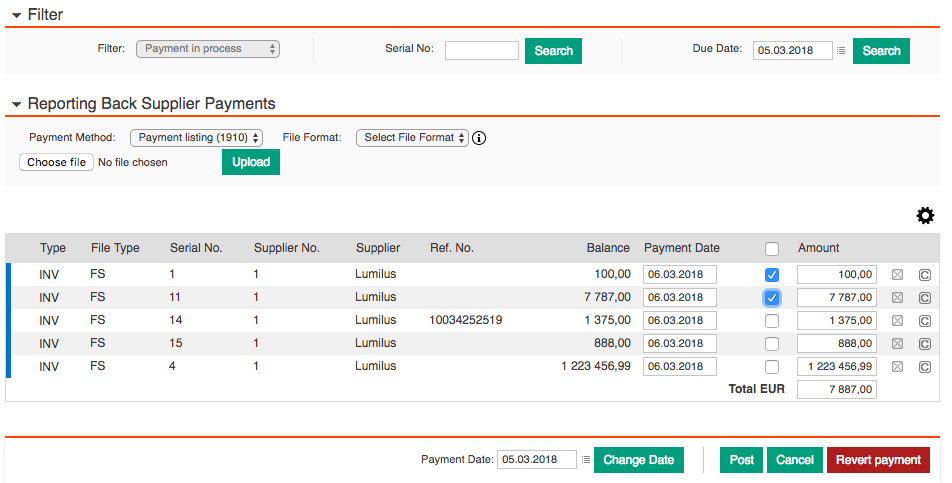Image resolution: width=952 pixels, height=483 pixels.
Task: Collapse the Filter section
Action: click(17, 16)
